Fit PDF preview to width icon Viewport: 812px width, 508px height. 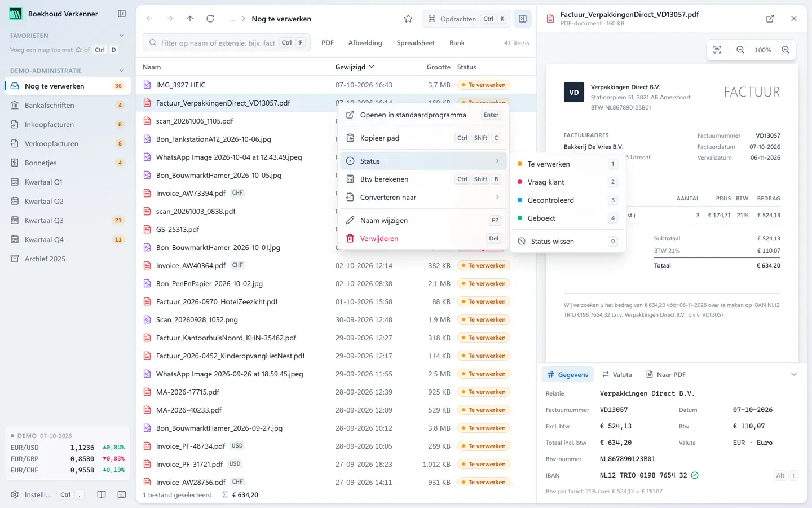[x=717, y=50]
